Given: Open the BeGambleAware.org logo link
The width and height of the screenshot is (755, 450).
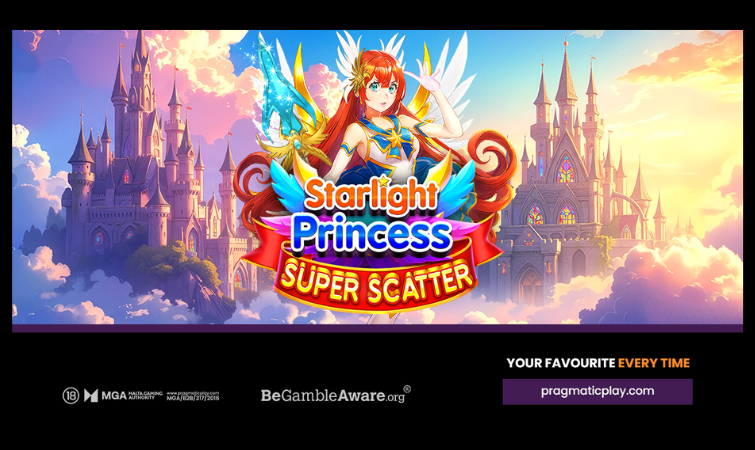Looking at the screenshot, I should (336, 395).
